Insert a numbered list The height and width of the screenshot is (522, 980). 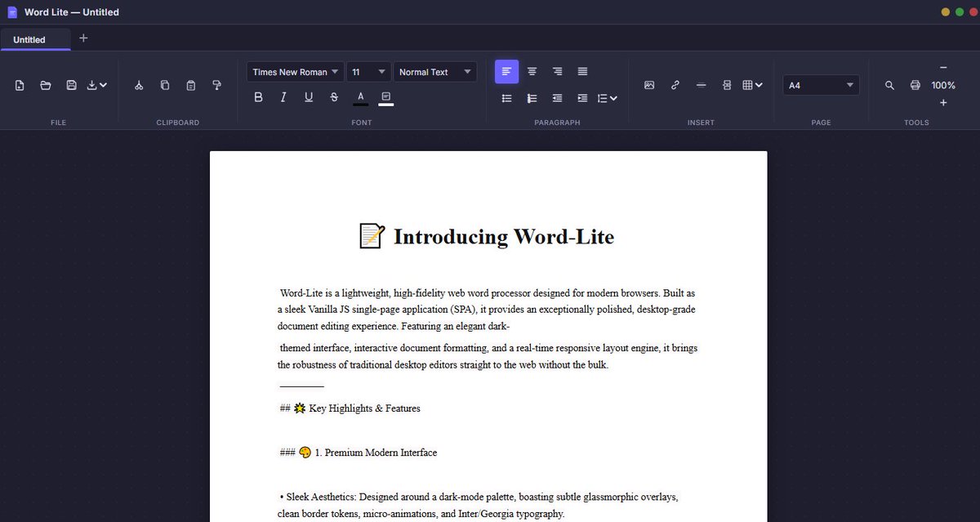coord(532,98)
